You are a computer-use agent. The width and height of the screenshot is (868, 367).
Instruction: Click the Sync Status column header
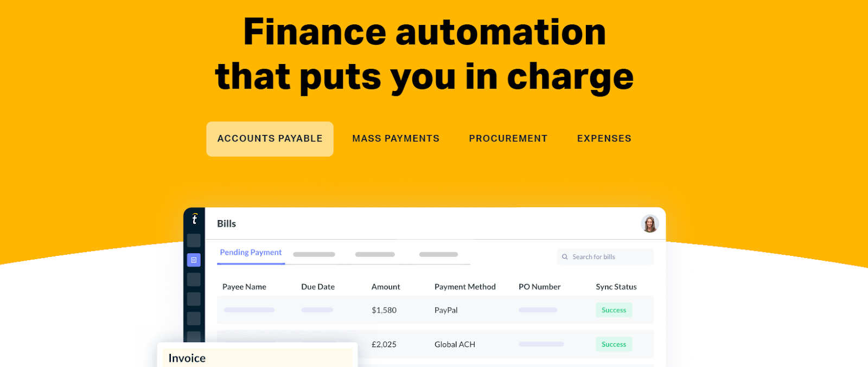(616, 287)
